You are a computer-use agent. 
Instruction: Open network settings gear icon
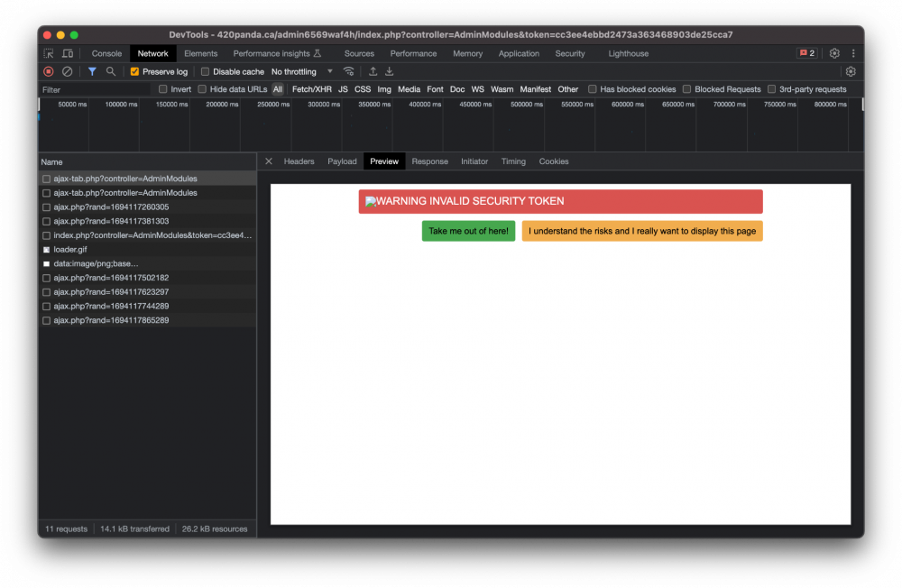point(851,72)
